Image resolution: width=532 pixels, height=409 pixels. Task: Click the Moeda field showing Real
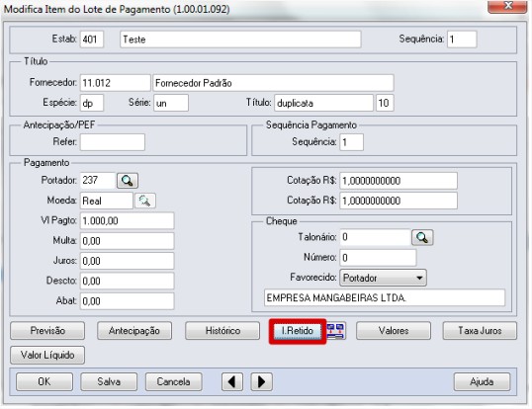(107, 201)
